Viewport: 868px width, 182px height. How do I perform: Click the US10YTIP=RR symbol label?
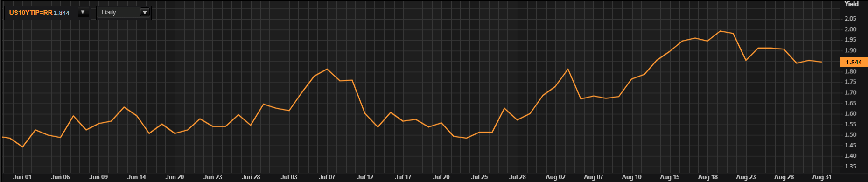31,13
